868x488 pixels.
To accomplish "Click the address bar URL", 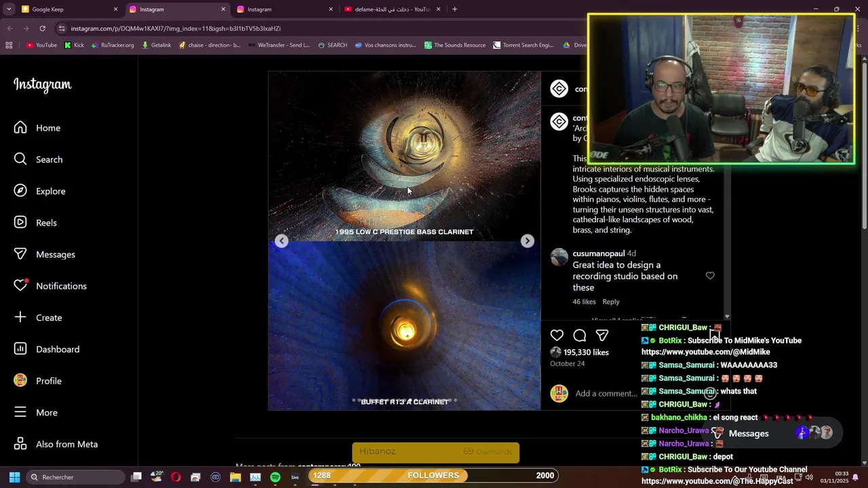I will pyautogui.click(x=176, y=28).
